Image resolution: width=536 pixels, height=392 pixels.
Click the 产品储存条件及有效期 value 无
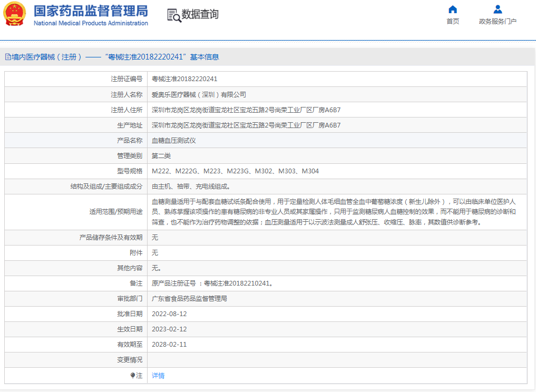click(155, 237)
